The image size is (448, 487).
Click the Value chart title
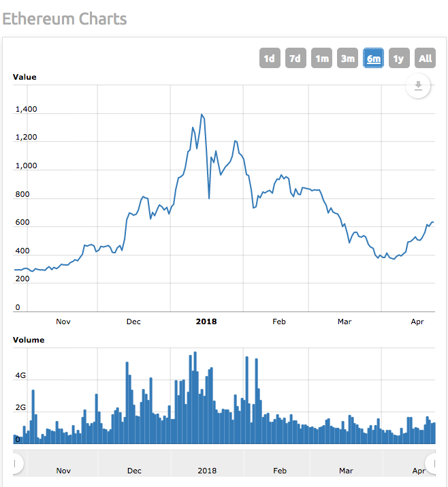tap(25, 77)
